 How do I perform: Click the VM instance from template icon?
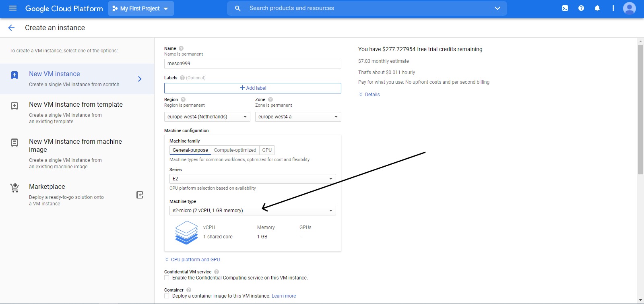pyautogui.click(x=14, y=106)
